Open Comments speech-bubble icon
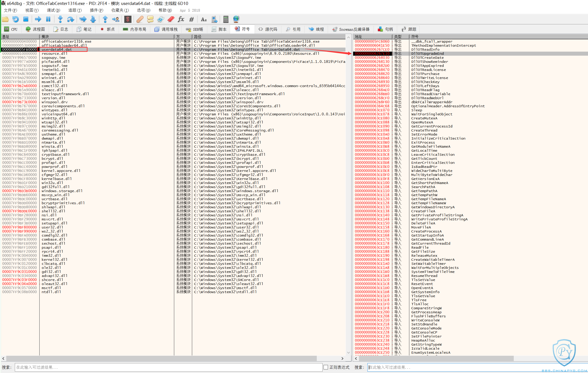This screenshot has width=588, height=373. (150, 19)
